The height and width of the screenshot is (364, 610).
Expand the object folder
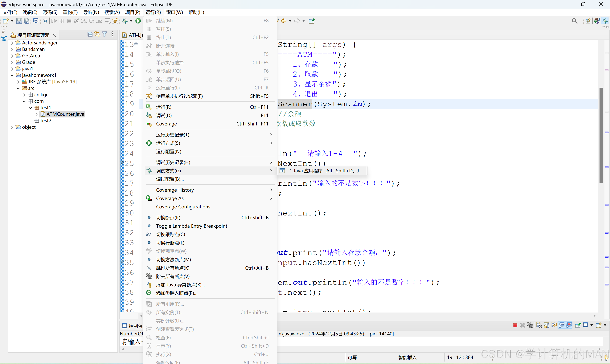(12, 127)
